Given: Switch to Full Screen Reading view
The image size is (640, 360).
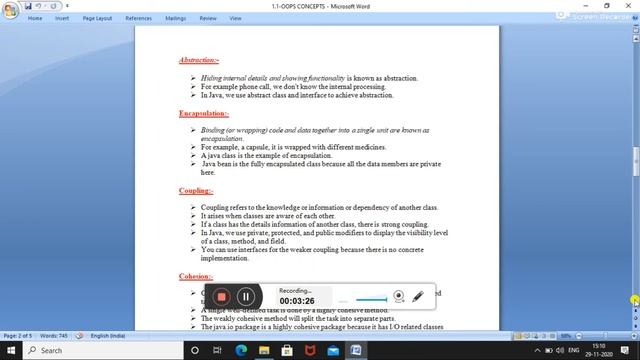Looking at the screenshot, I should tap(527, 336).
